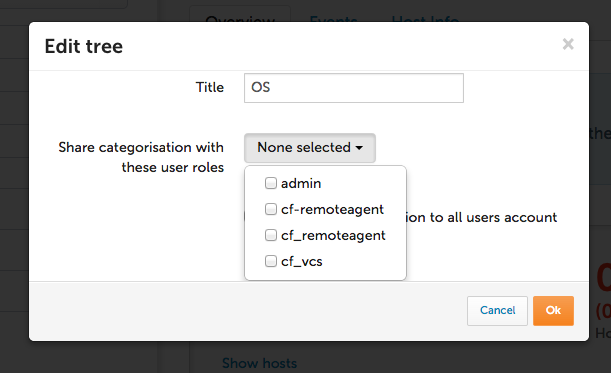Click the Title input field containing OS
Image resolution: width=611 pixels, height=373 pixels.
tap(354, 88)
